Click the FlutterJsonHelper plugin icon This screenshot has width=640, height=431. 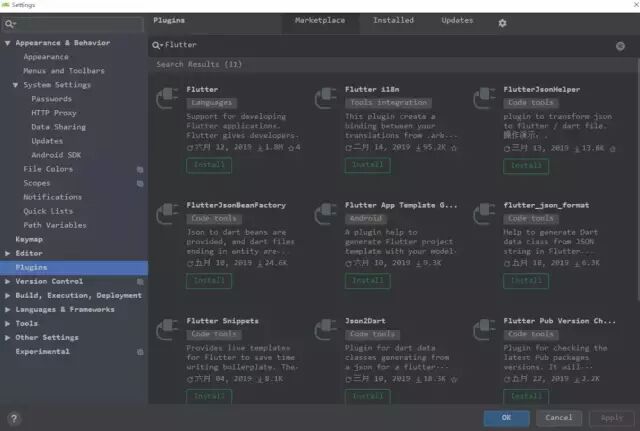[x=484, y=98]
